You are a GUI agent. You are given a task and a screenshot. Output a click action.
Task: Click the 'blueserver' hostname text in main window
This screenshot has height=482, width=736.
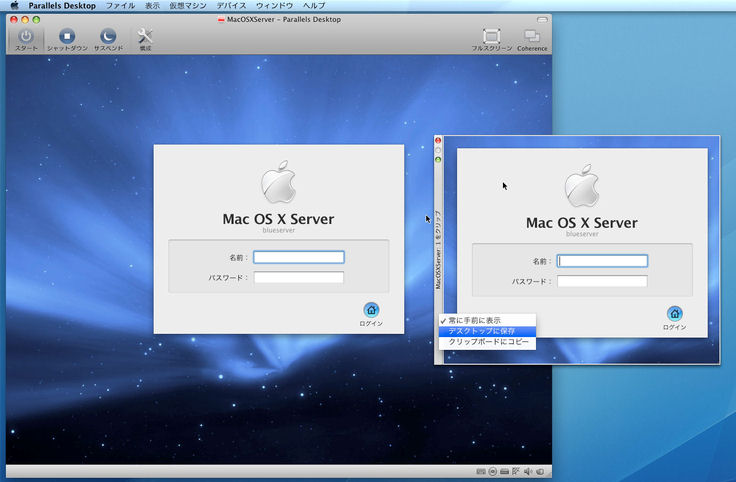[x=279, y=230]
